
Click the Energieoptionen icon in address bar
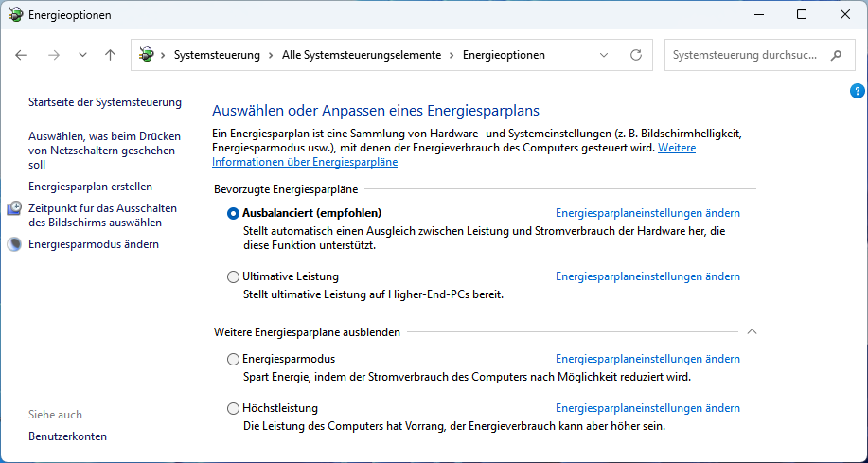click(x=147, y=55)
